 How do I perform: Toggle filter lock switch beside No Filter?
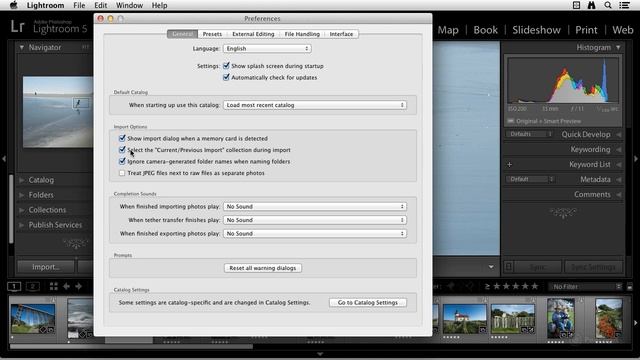coord(629,287)
